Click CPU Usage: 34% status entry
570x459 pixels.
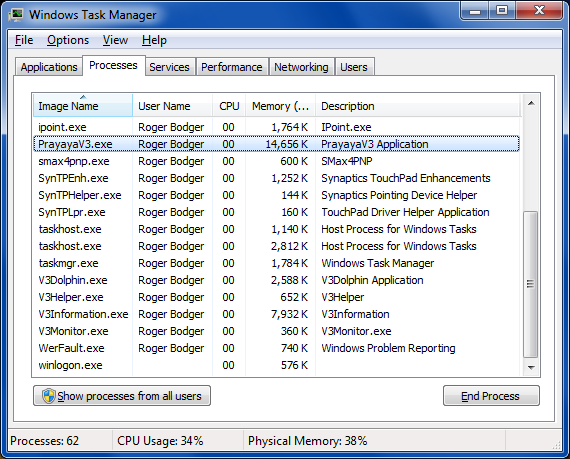point(160,441)
